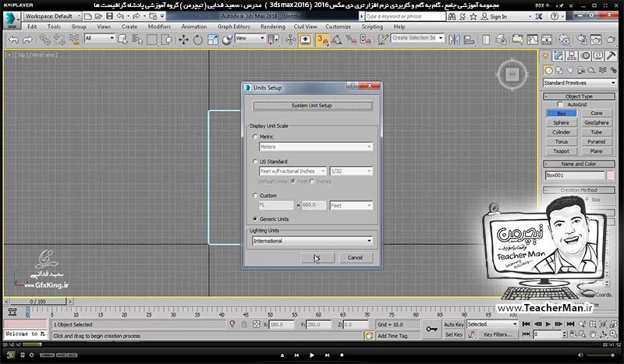Select the Generic Units radio button

tap(256, 219)
